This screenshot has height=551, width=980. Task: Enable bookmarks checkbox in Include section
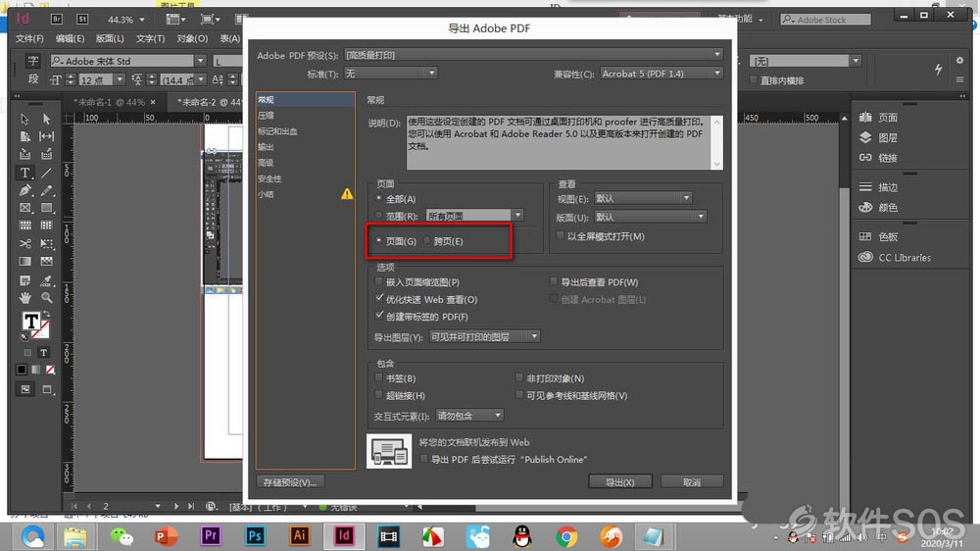pos(378,377)
